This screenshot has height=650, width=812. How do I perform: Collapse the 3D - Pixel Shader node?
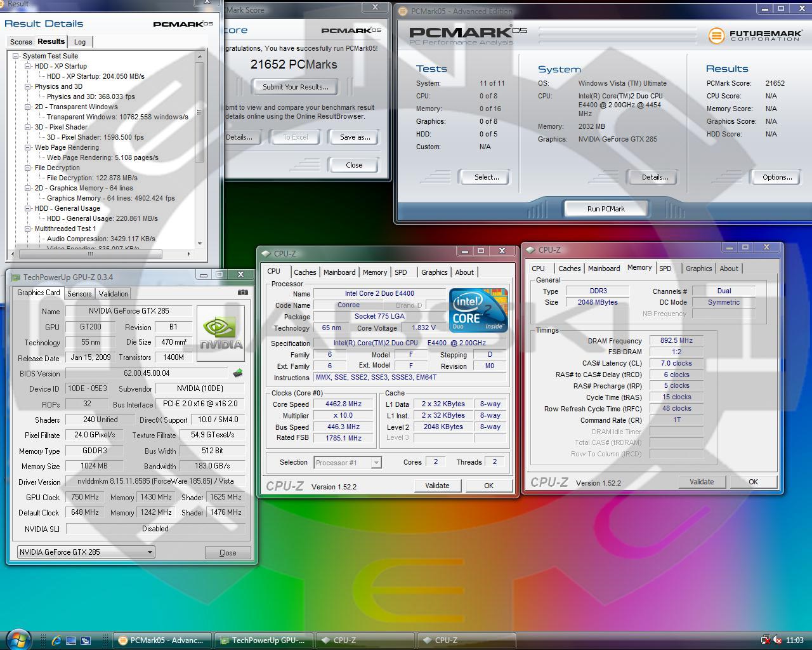click(28, 127)
